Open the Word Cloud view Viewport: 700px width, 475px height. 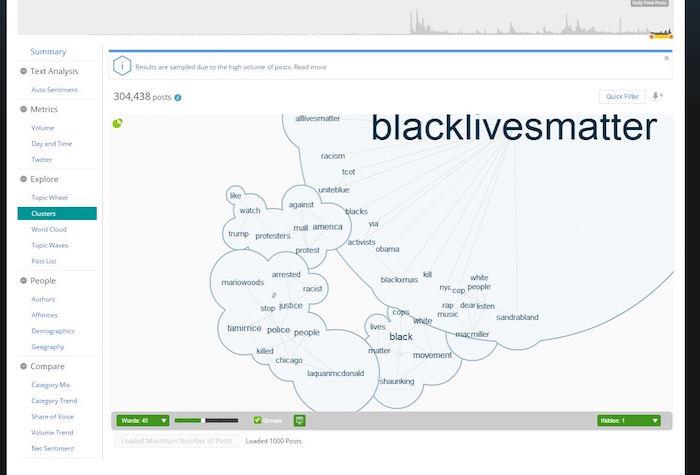click(49, 229)
